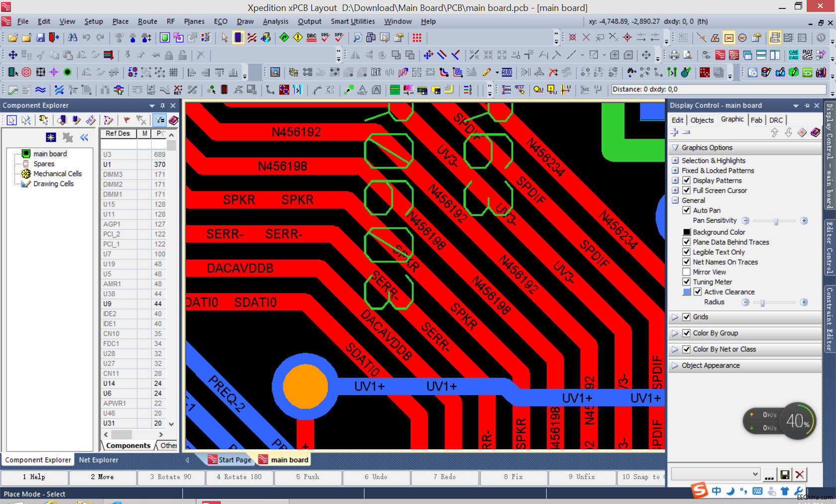Expand Selection & Highlights section

click(675, 160)
